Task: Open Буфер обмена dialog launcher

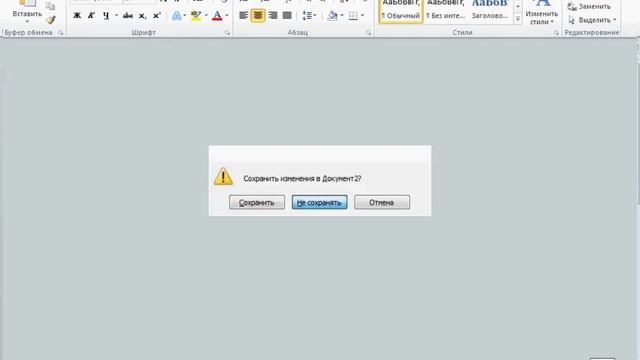Action: click(x=60, y=33)
